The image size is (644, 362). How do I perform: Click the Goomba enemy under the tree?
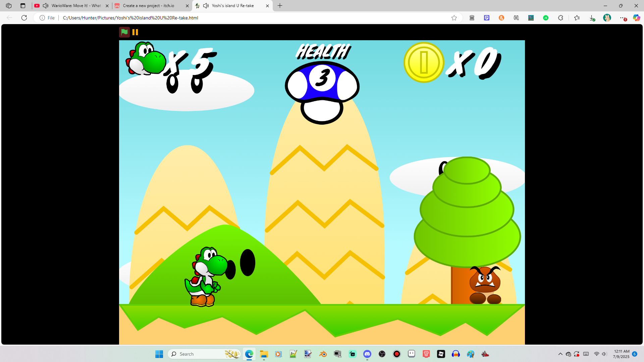coord(485,285)
